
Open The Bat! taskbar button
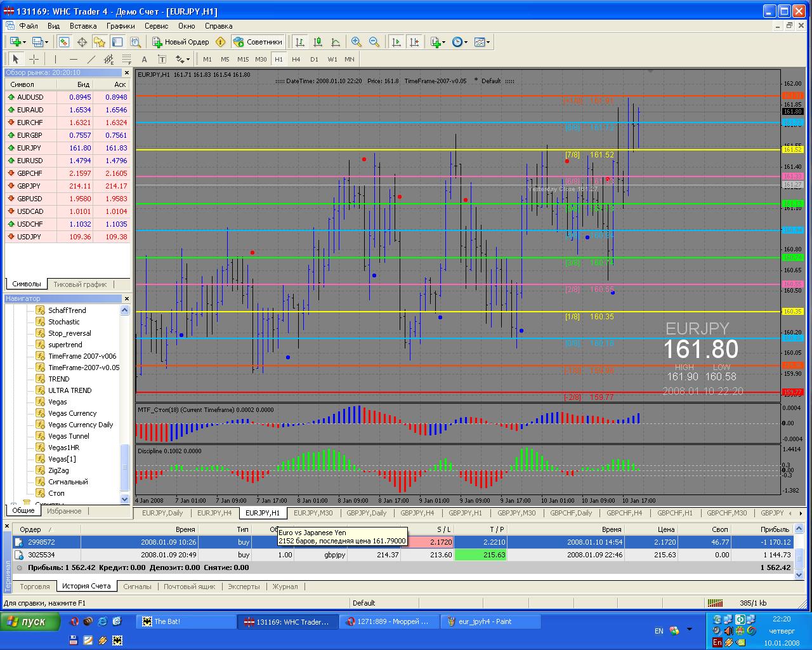pos(185,621)
